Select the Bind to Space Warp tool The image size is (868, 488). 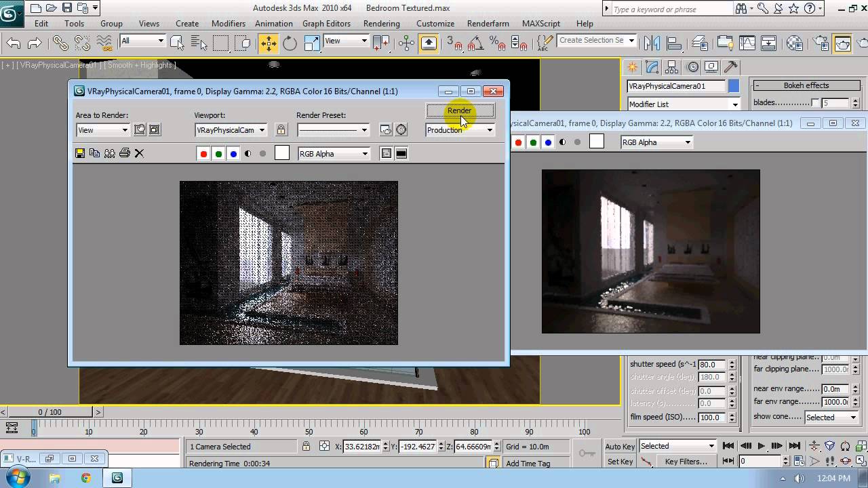click(x=104, y=43)
